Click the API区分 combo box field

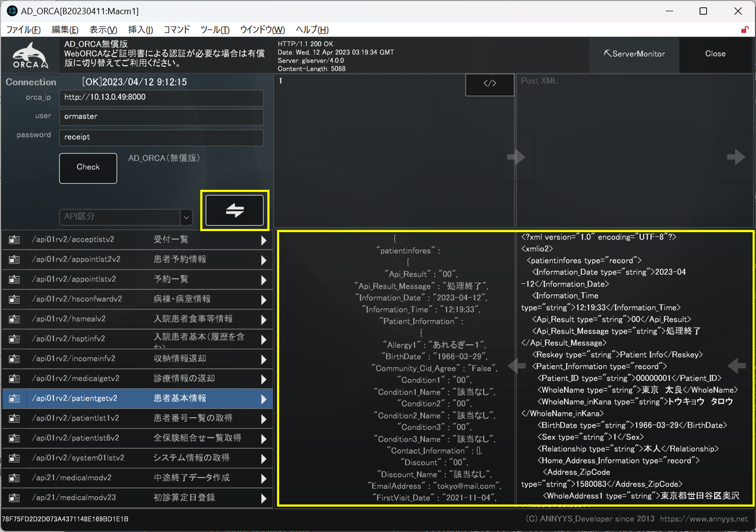[x=126, y=217]
